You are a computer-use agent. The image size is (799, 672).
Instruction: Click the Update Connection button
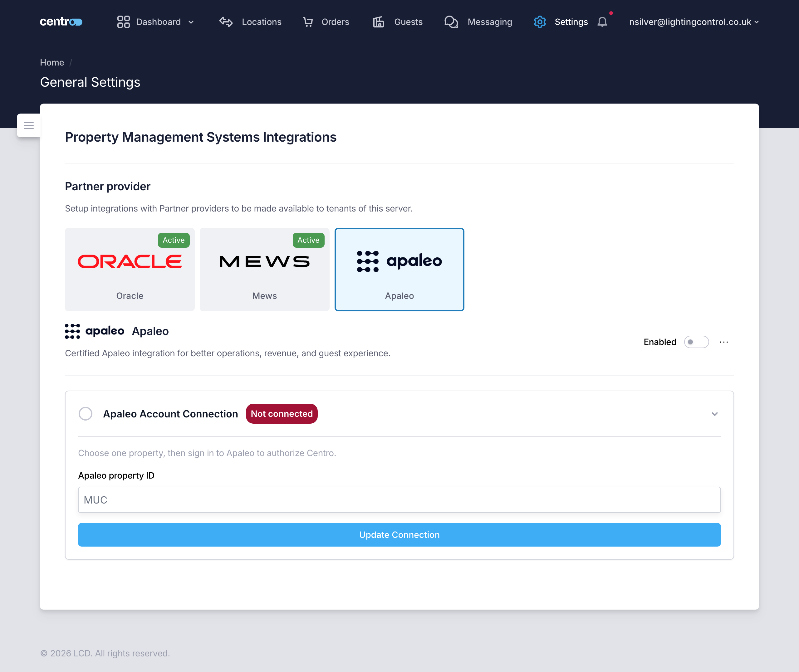399,535
